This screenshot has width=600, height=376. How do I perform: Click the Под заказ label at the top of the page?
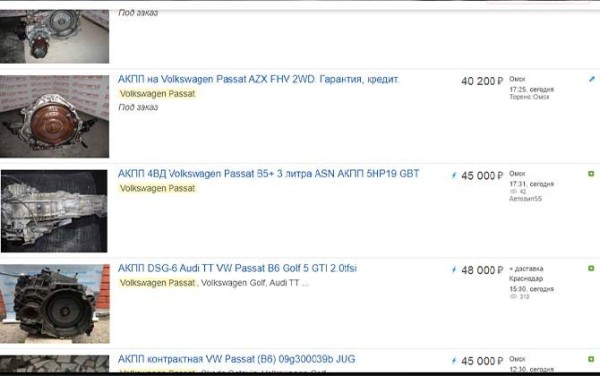(138, 13)
